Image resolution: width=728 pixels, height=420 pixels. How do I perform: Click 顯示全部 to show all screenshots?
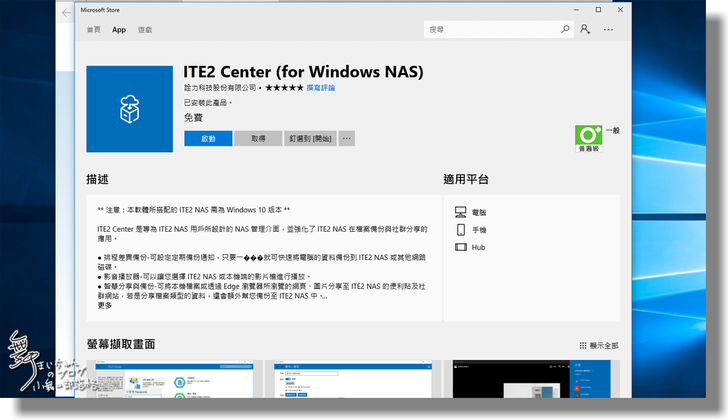[x=600, y=345]
